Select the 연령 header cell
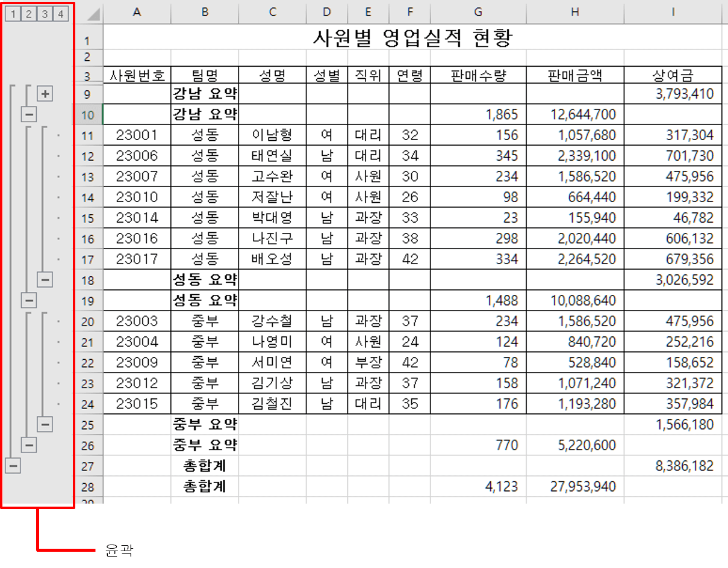The height and width of the screenshot is (568, 728). 409,75
